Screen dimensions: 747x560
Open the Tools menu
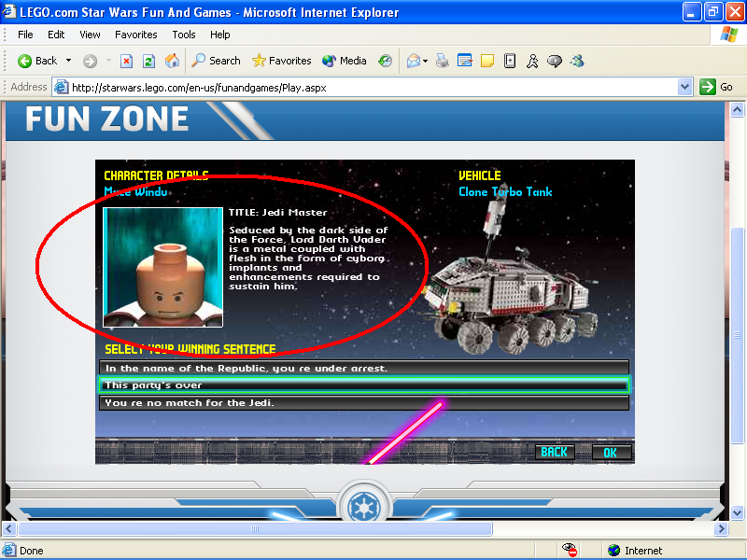click(x=184, y=35)
